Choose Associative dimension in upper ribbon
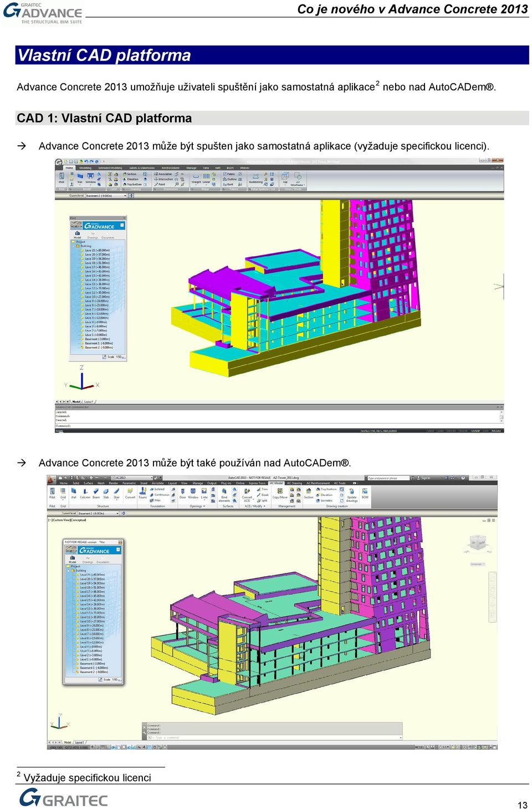The height and width of the screenshot is (809, 532). (163, 174)
